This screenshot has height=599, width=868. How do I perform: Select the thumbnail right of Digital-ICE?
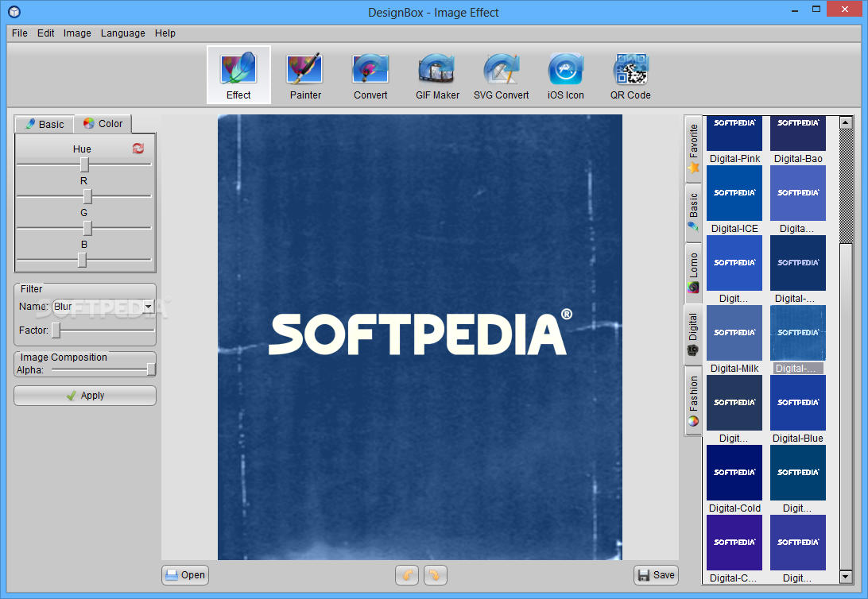(798, 193)
